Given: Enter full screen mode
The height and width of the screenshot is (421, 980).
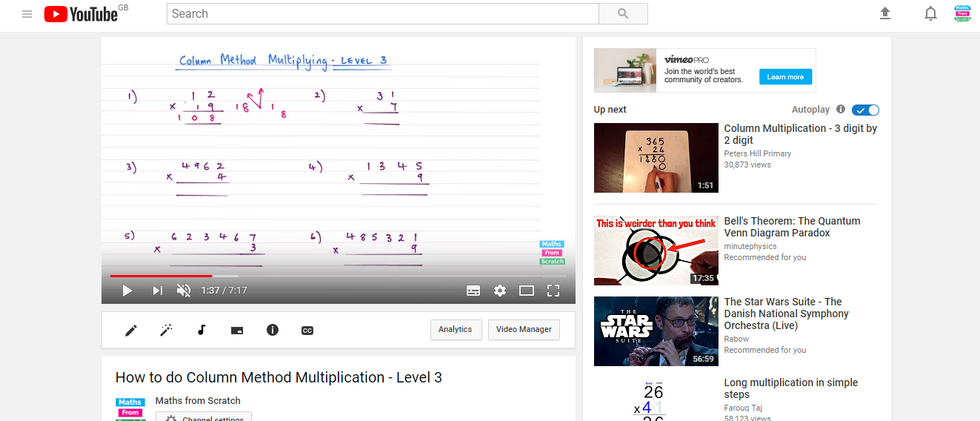Looking at the screenshot, I should pos(553,291).
